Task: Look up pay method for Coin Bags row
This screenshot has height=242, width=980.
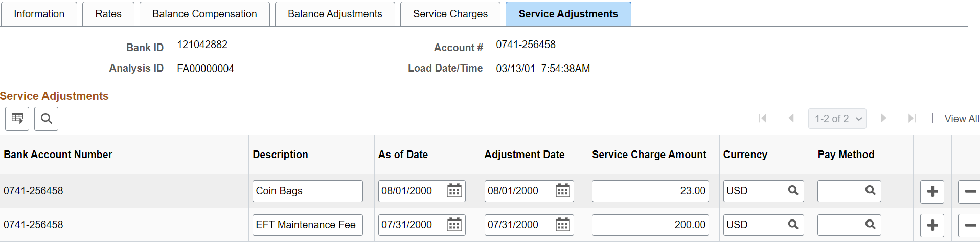Action: pos(871,190)
